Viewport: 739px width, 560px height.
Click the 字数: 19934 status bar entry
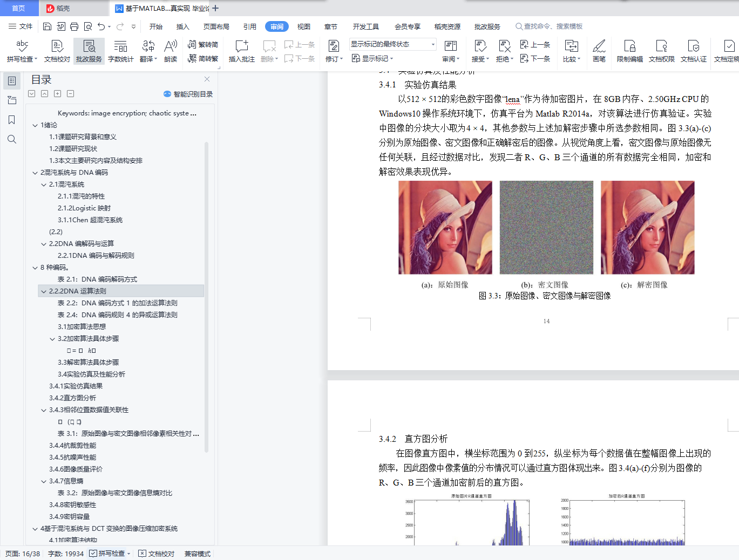point(66,554)
